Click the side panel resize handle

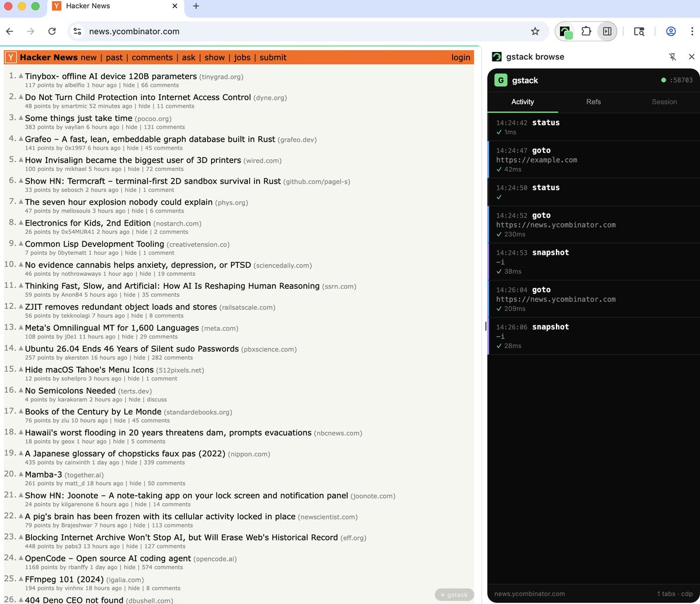(485, 326)
